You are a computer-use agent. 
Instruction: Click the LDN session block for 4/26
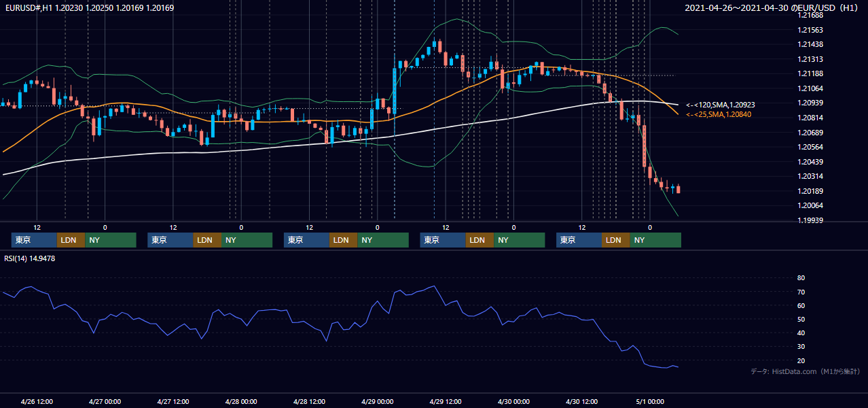point(71,240)
